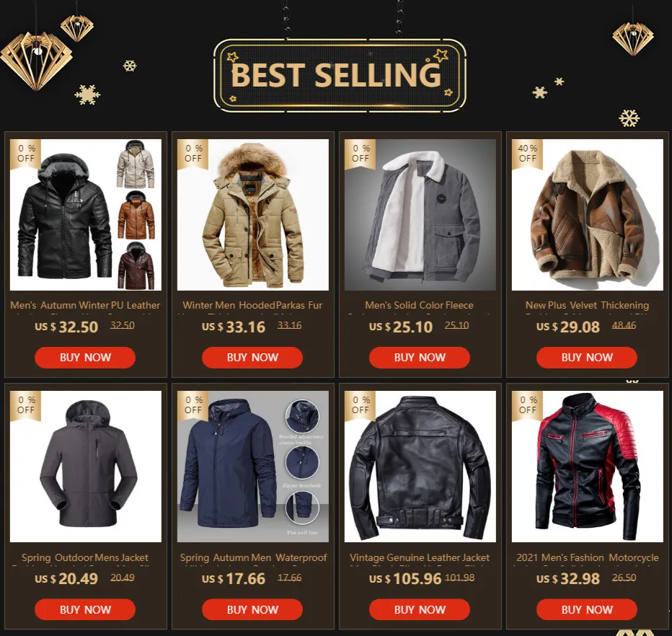Click BUY NOW for the $32.98 motorcycle jacket
Viewport: 672px width, 636px height.
pyautogui.click(x=587, y=609)
